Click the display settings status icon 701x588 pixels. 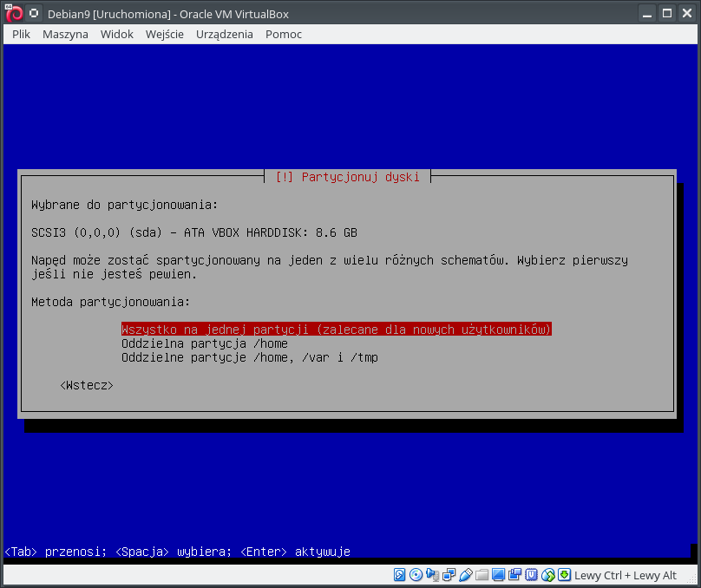pos(498,575)
